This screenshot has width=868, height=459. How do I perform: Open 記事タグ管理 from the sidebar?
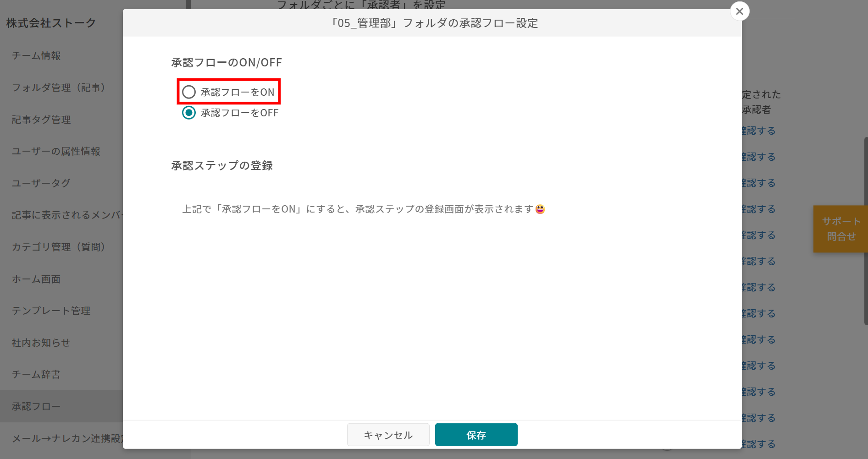point(41,120)
